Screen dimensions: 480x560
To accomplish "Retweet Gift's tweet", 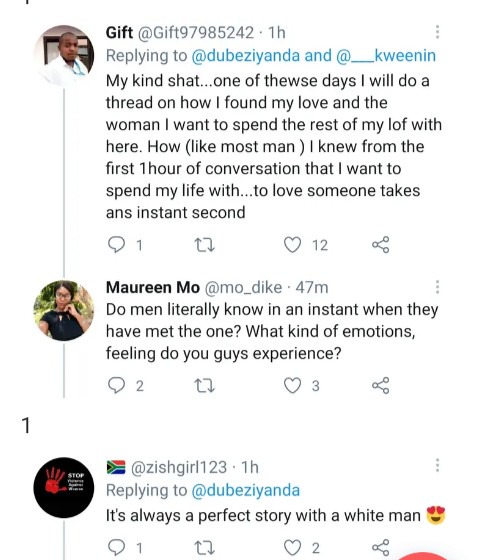I will pos(204,245).
